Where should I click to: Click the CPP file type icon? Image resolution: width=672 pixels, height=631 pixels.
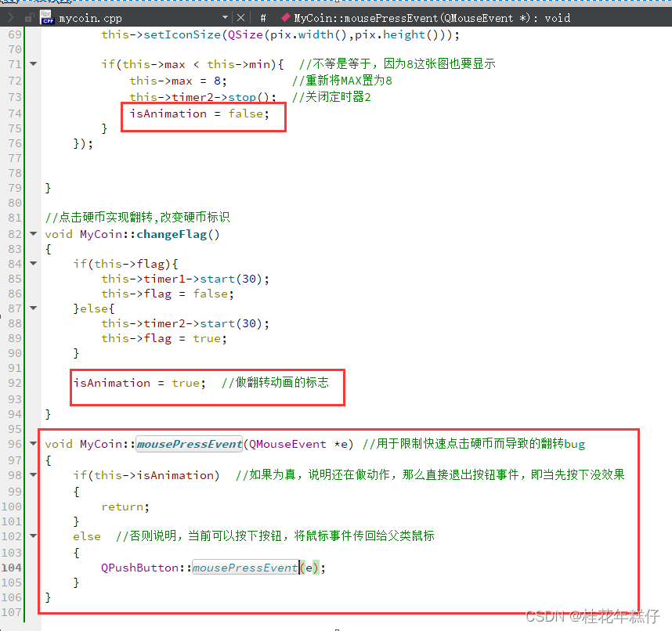click(x=47, y=18)
